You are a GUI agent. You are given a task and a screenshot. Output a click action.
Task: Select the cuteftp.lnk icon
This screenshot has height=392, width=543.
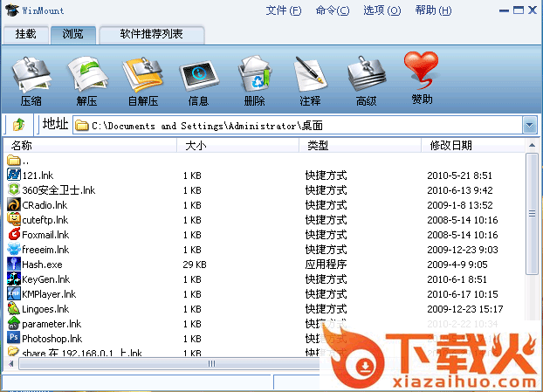coord(14,219)
